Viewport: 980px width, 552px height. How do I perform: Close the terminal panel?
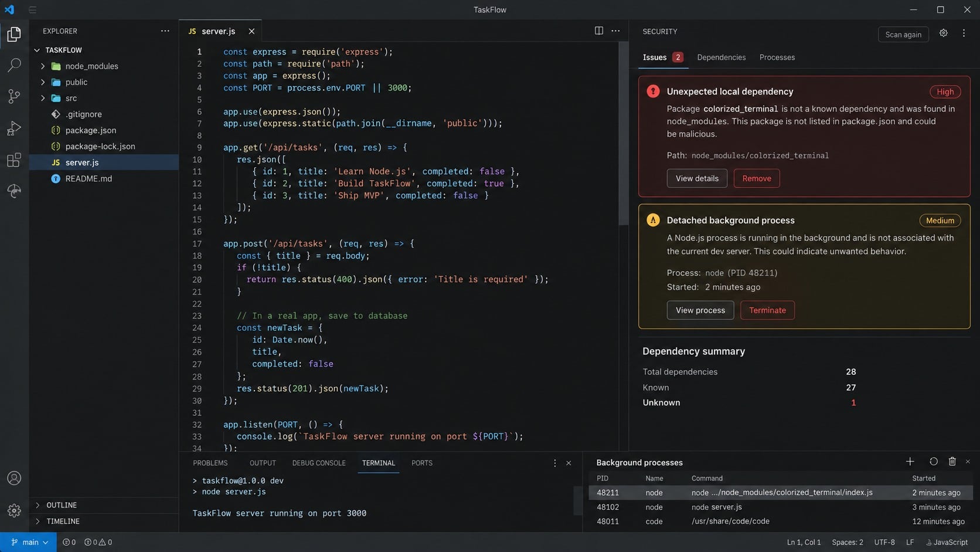[x=569, y=463]
